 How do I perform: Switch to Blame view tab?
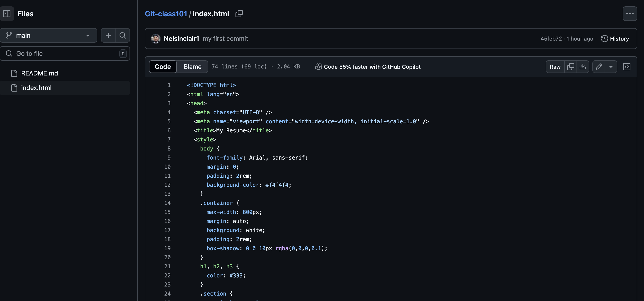tap(192, 67)
